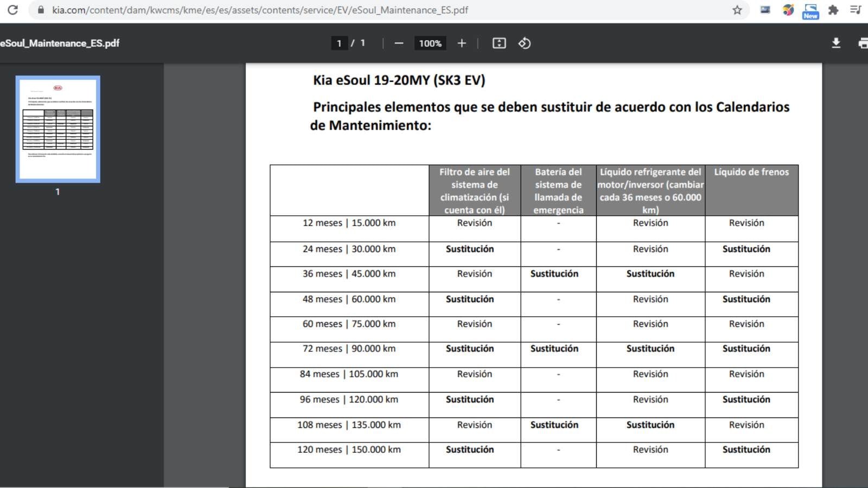
Task: Select the page 1 thumbnail in sidebar
Action: coord(58,129)
